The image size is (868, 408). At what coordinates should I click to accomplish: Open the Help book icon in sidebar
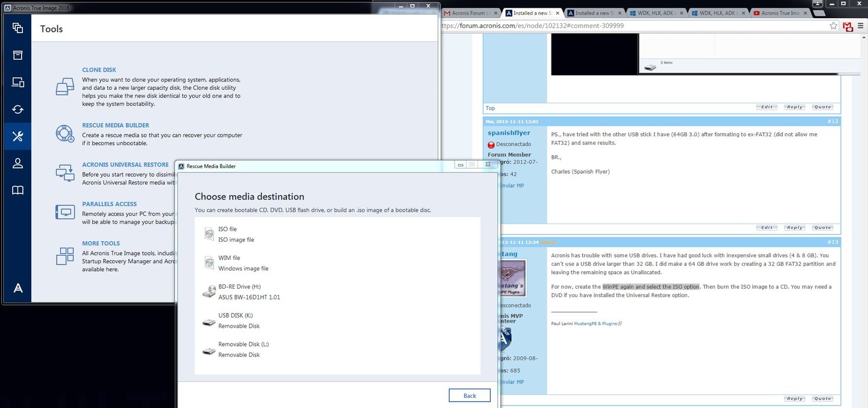[17, 190]
